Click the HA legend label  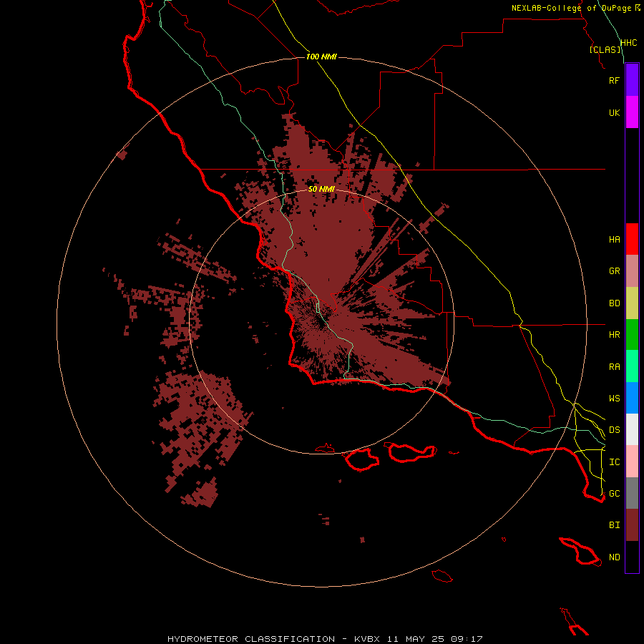tap(614, 240)
